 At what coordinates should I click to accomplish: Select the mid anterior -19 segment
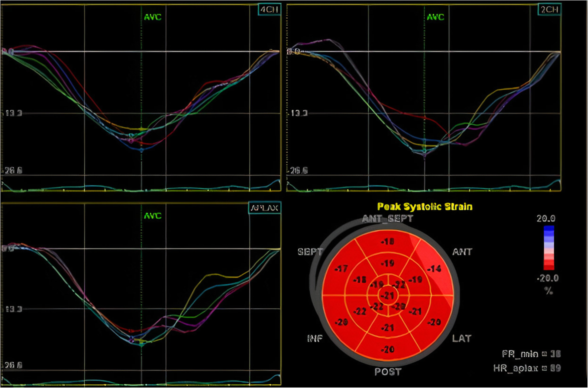[415, 280]
